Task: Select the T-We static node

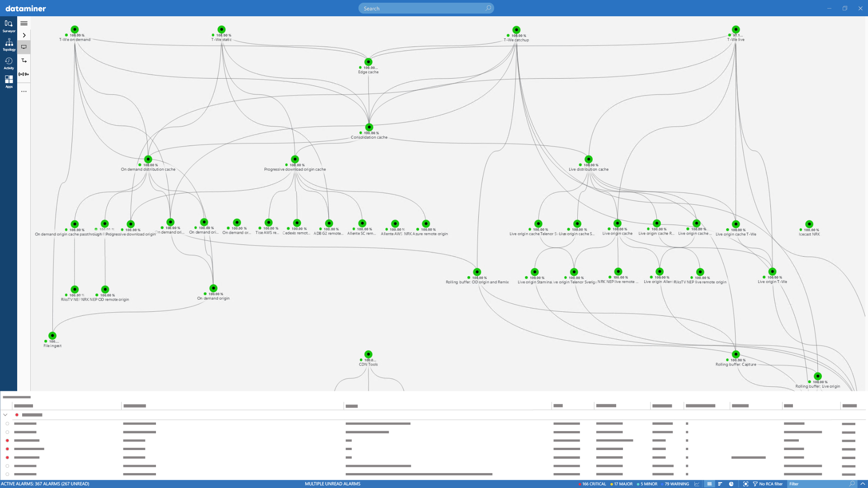Action: coord(222,29)
